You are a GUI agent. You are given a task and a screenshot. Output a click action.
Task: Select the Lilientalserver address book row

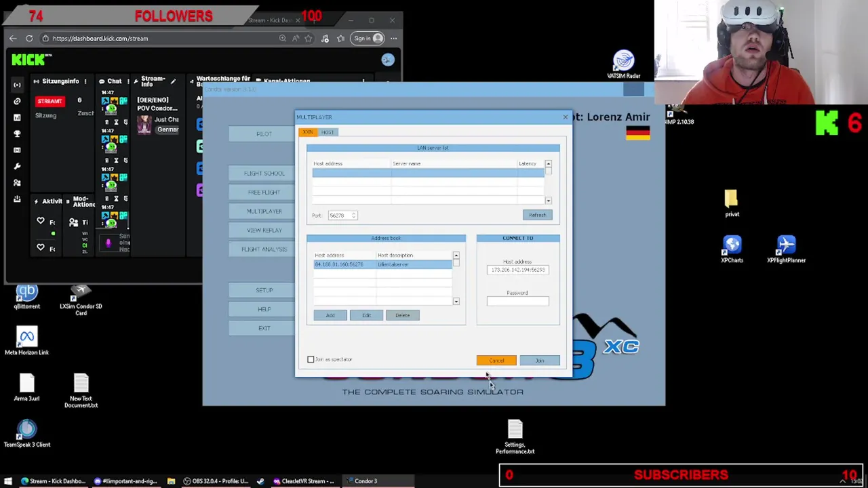[x=382, y=264]
